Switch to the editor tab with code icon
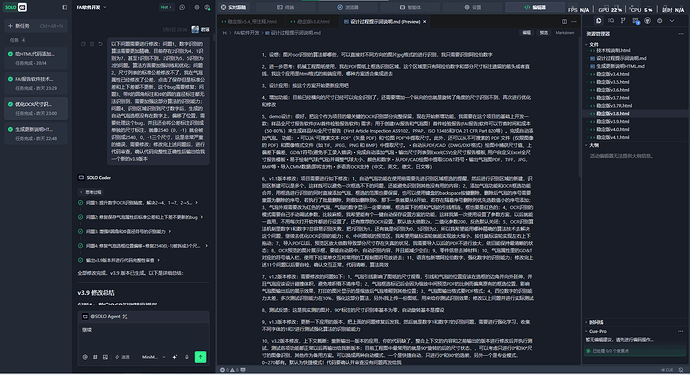The width and height of the screenshot is (690, 375). 535,7
